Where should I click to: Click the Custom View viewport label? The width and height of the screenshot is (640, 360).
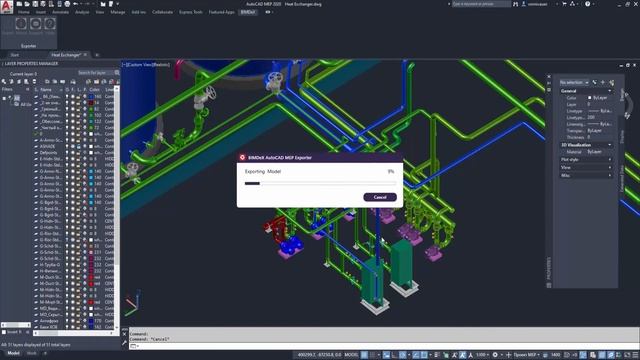139,65
